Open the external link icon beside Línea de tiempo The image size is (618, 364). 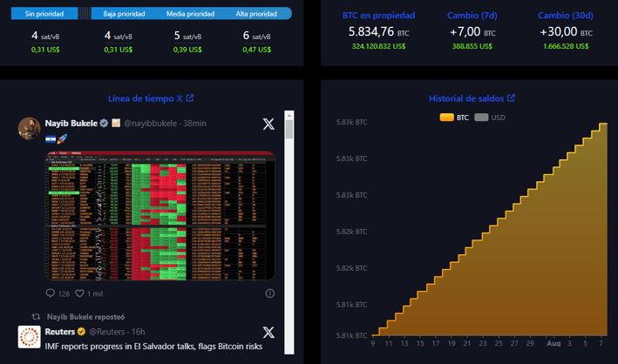190,98
